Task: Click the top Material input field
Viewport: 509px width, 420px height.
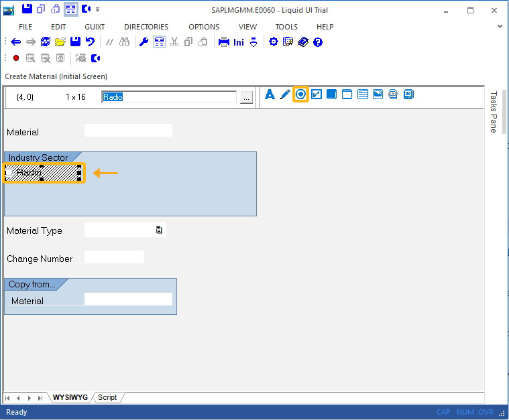Action: tap(128, 130)
